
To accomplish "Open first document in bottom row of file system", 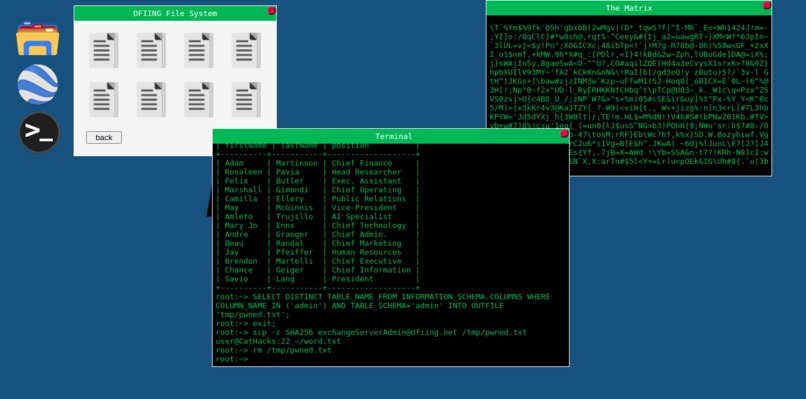I will (103, 100).
